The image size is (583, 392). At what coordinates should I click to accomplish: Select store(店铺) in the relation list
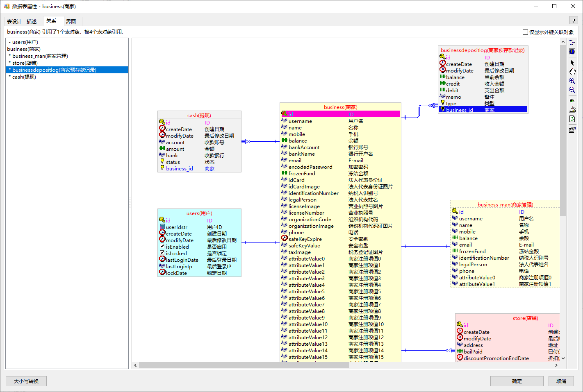click(67, 63)
